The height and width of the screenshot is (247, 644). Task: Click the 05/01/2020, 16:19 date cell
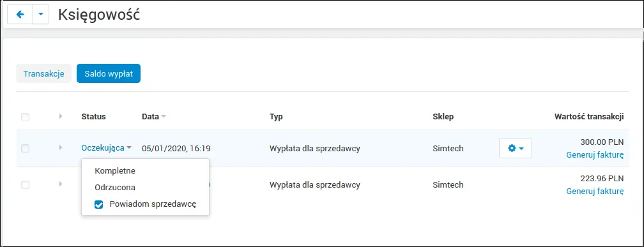(176, 149)
